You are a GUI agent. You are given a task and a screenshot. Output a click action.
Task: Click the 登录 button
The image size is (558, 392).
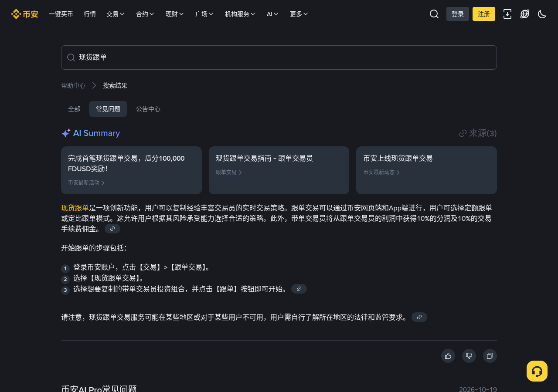pyautogui.click(x=458, y=14)
